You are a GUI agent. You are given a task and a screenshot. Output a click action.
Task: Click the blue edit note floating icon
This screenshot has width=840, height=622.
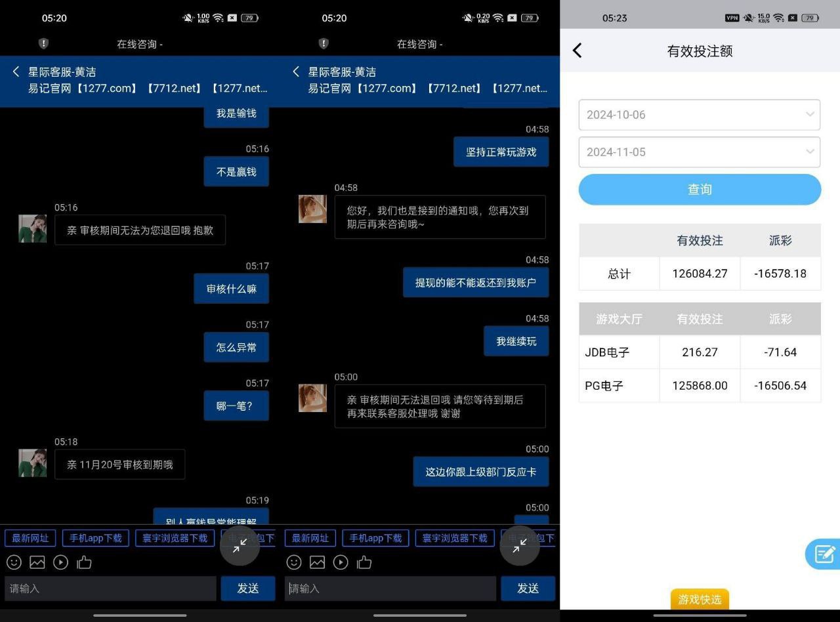824,554
